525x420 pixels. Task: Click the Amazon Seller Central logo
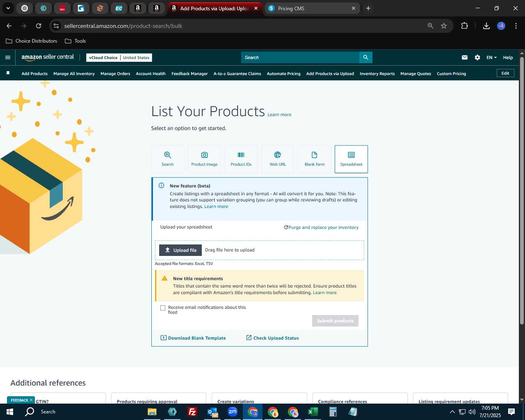coord(48,57)
